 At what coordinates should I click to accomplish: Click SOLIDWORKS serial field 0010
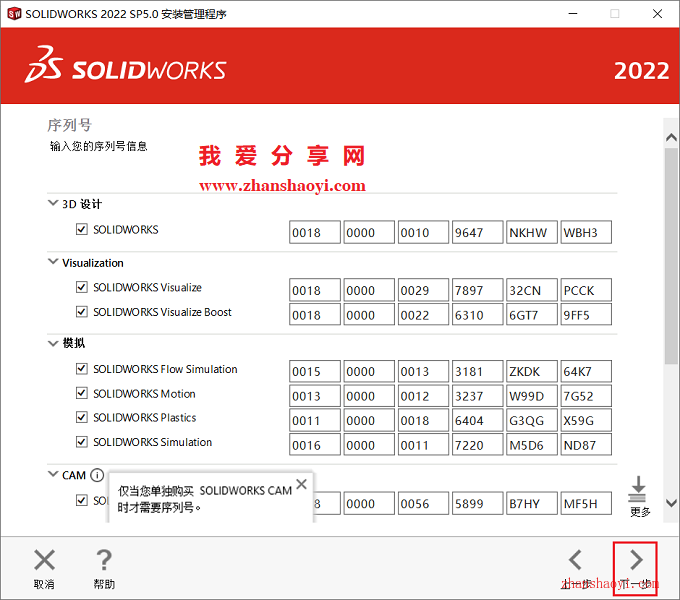[423, 232]
